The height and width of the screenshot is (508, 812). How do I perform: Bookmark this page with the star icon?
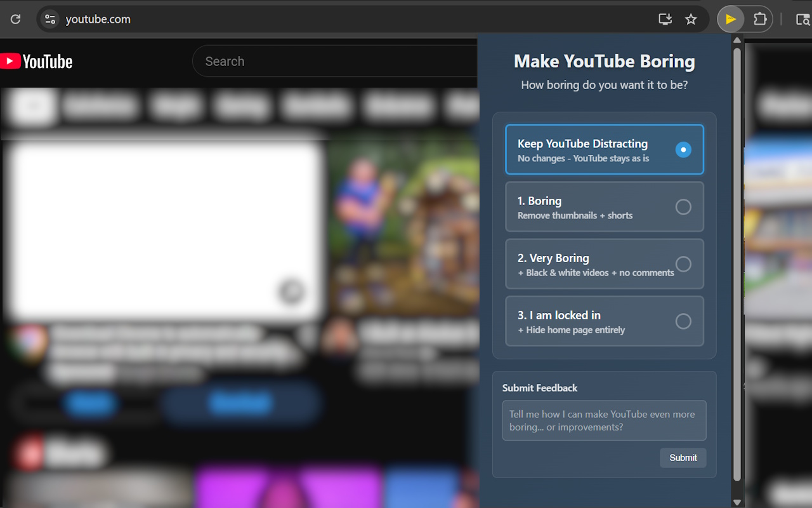691,19
